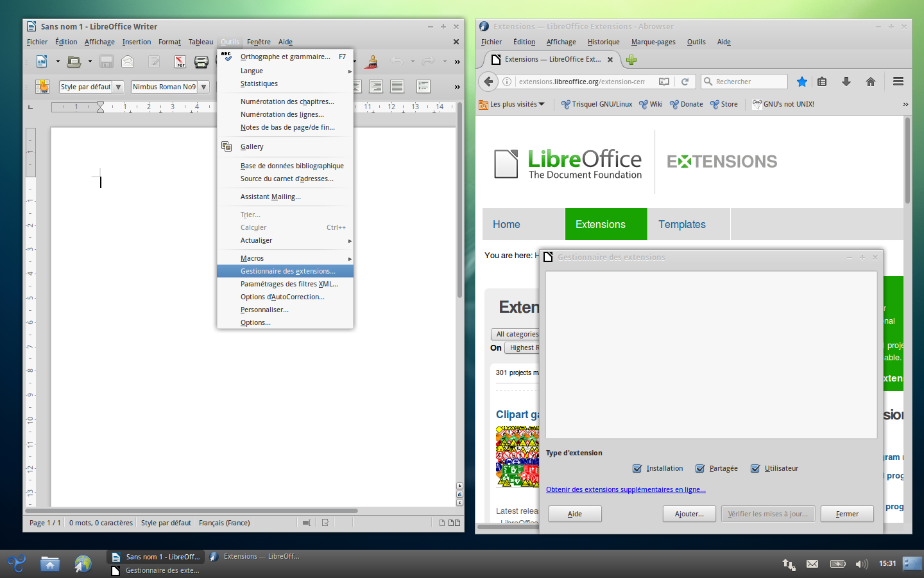Open the Trisquel main menu on taskbar
The image size is (924, 578).
(16, 564)
